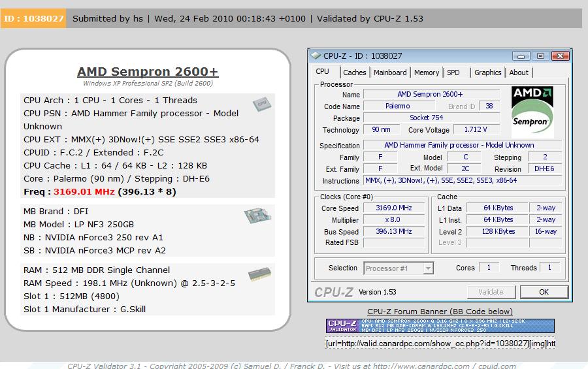The image size is (588, 369).
Task: Click the motherboard icon beside MB Brand
Action: (257, 216)
